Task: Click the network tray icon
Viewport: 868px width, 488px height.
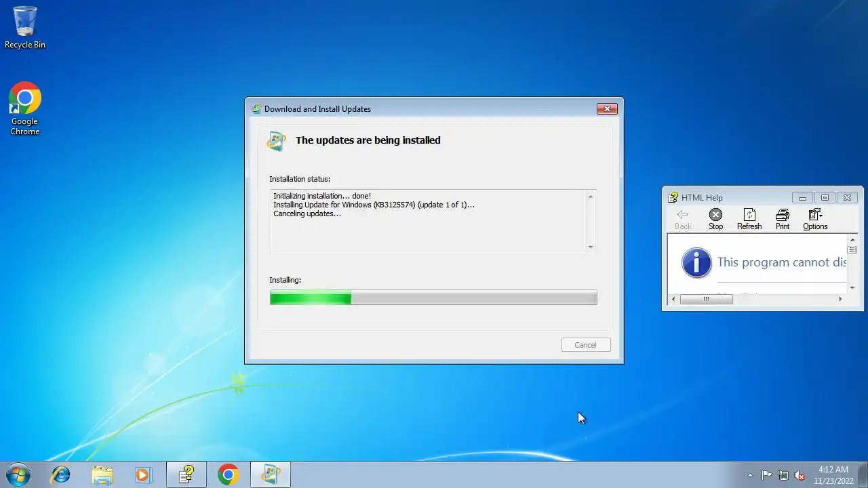Action: 783,475
